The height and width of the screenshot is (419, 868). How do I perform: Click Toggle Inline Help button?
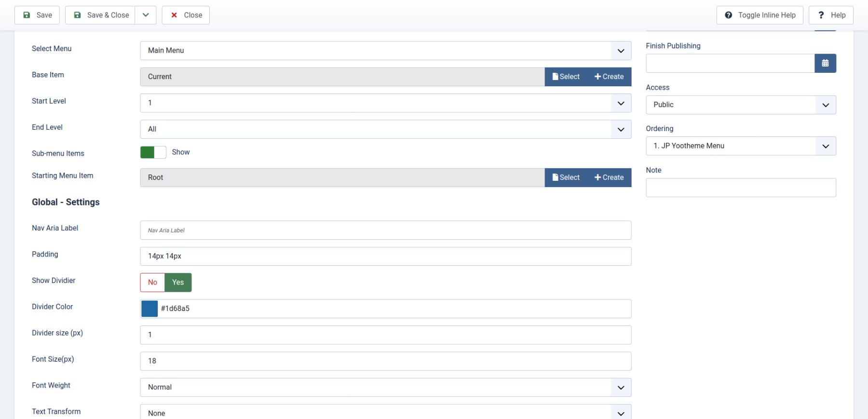pyautogui.click(x=759, y=15)
